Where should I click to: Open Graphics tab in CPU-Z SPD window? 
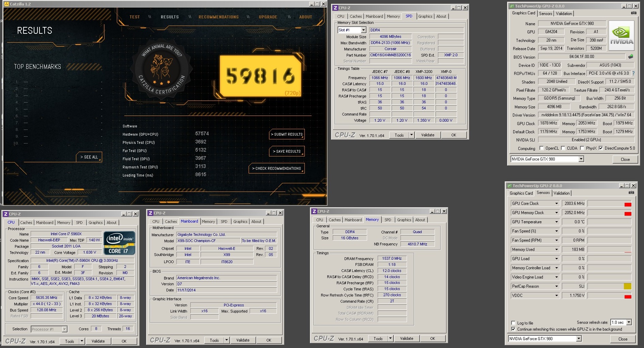pos(425,16)
